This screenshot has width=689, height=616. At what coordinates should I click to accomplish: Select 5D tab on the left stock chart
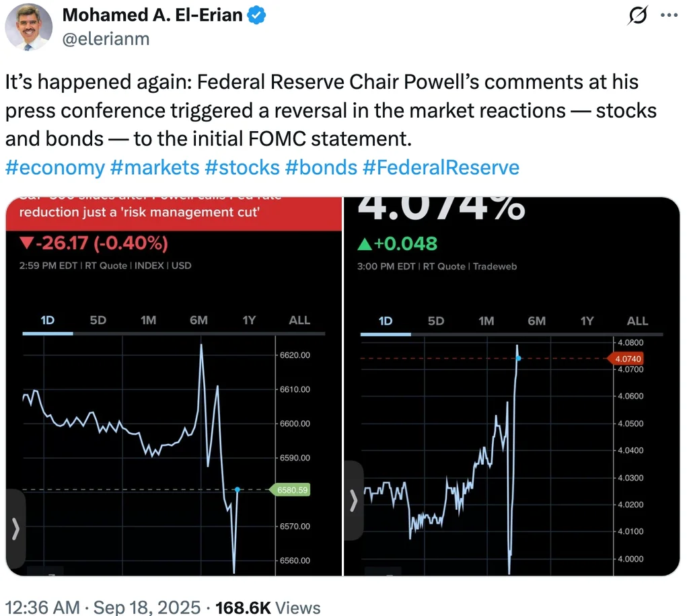98,320
